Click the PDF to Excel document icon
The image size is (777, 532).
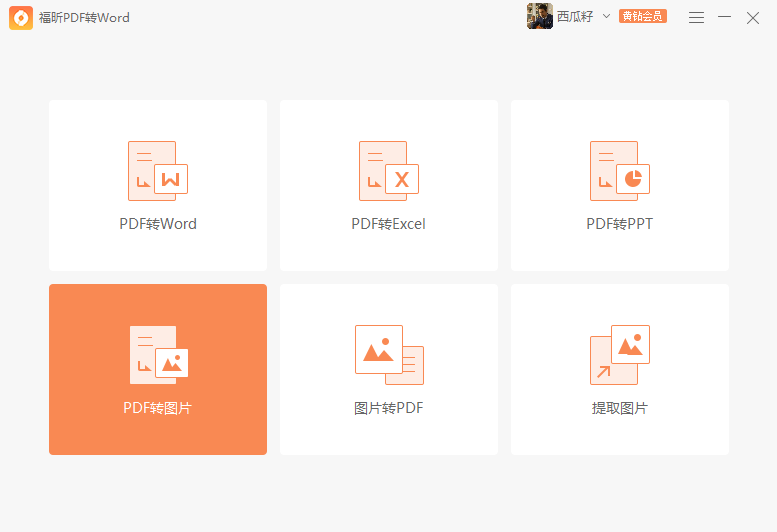point(388,171)
